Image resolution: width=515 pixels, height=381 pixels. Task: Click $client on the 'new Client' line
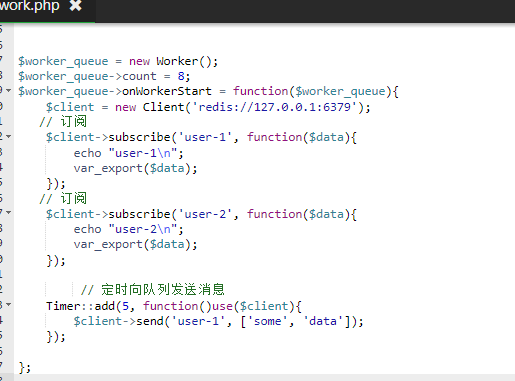[x=70, y=107]
